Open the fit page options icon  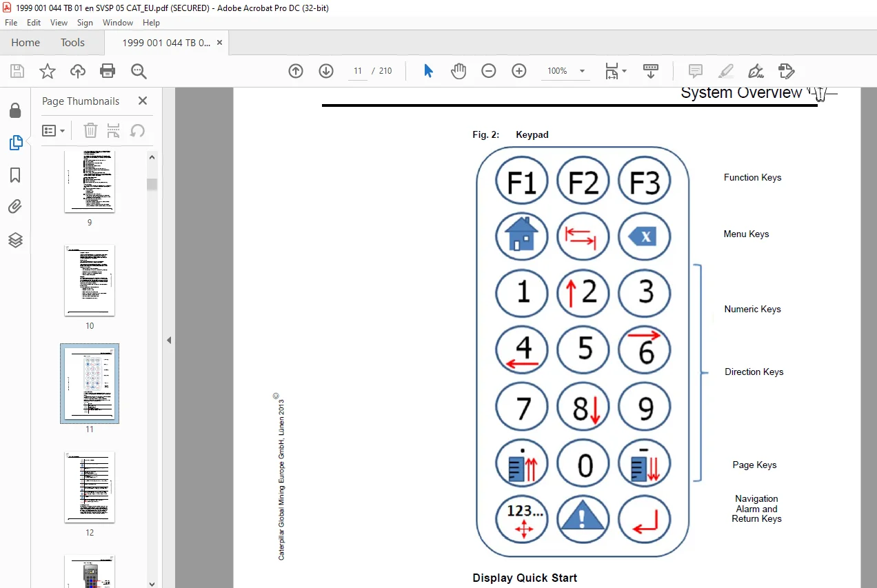coord(615,71)
